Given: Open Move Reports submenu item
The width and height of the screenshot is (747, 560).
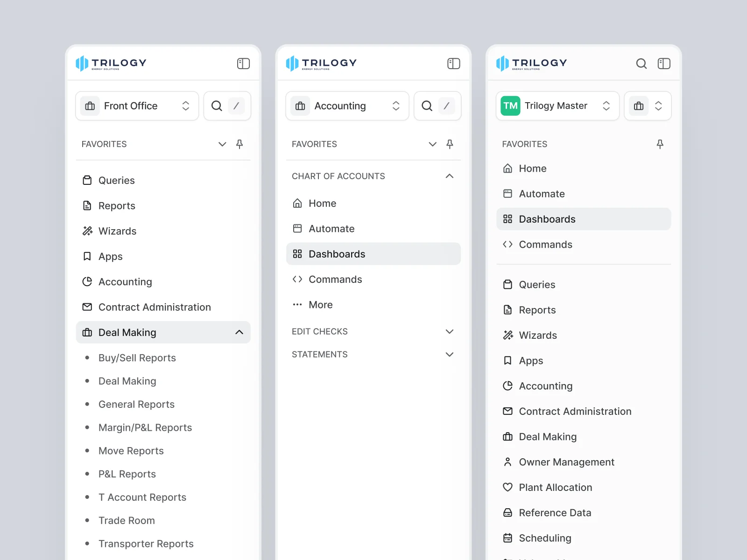Looking at the screenshot, I should pos(131,451).
